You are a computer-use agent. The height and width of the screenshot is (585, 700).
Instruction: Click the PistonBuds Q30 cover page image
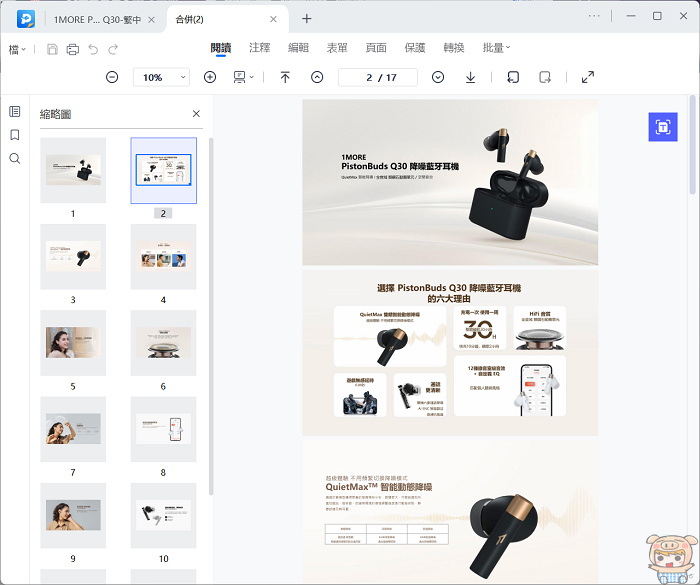click(x=450, y=182)
